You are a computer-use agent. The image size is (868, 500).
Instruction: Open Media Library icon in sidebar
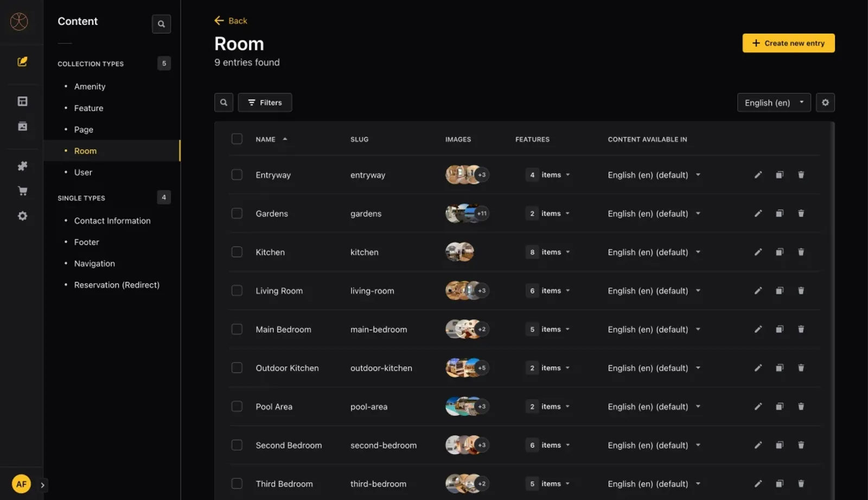22,126
